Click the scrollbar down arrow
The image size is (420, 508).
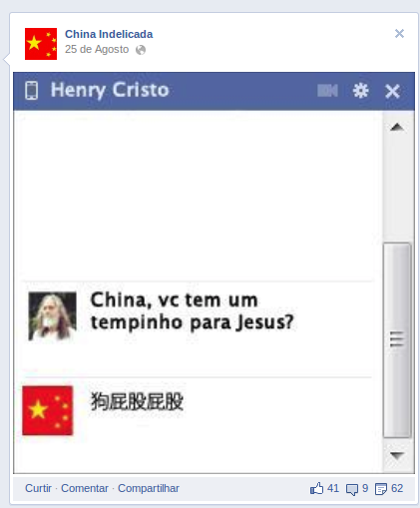[397, 455]
